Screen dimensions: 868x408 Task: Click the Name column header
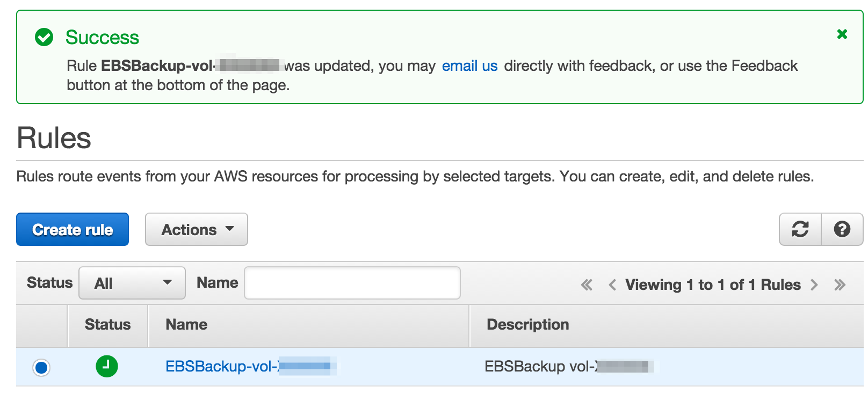[185, 324]
